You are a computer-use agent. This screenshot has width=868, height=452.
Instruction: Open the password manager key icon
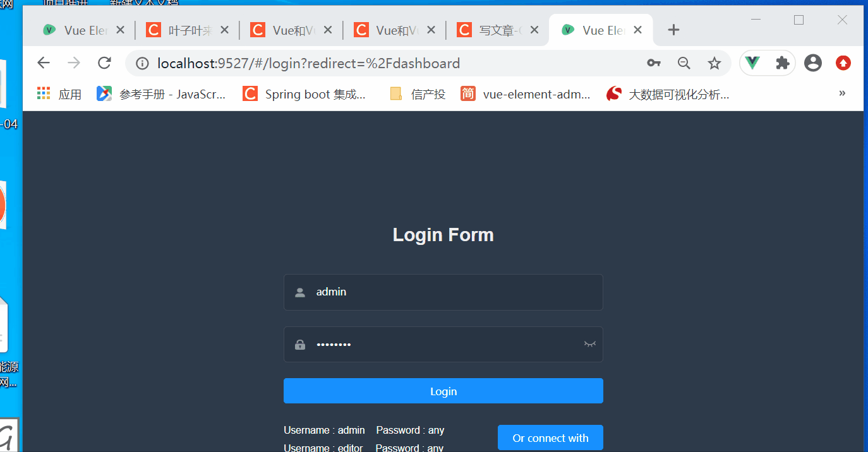[654, 62]
